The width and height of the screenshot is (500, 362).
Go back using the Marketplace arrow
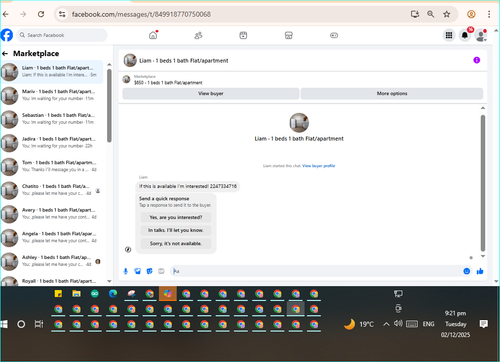coord(5,53)
